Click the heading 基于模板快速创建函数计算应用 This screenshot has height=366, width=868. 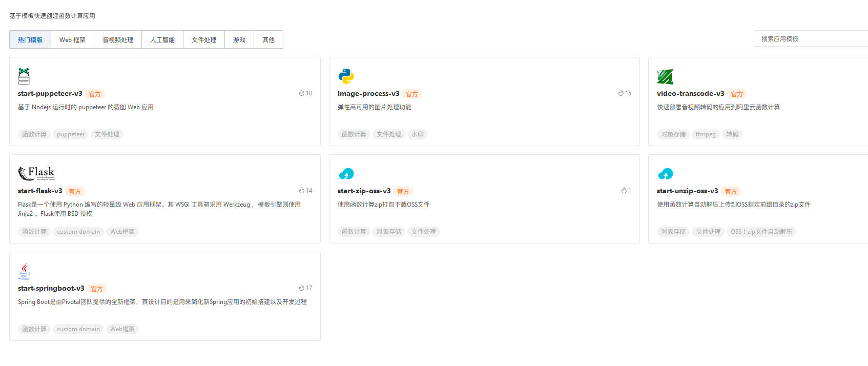pos(52,16)
